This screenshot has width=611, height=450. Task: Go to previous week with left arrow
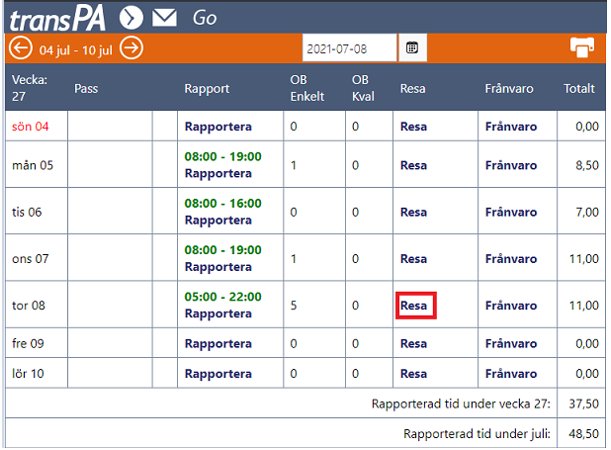click(x=20, y=48)
